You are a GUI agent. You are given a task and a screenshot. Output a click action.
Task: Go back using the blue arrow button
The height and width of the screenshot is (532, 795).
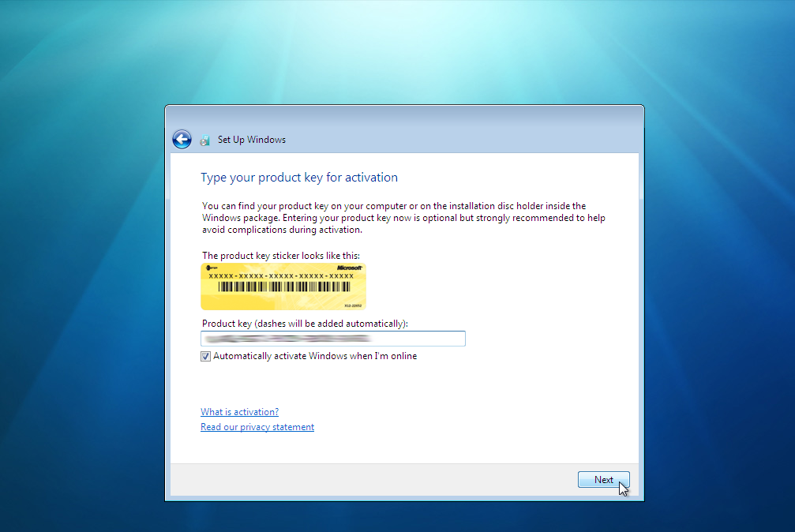click(182, 139)
